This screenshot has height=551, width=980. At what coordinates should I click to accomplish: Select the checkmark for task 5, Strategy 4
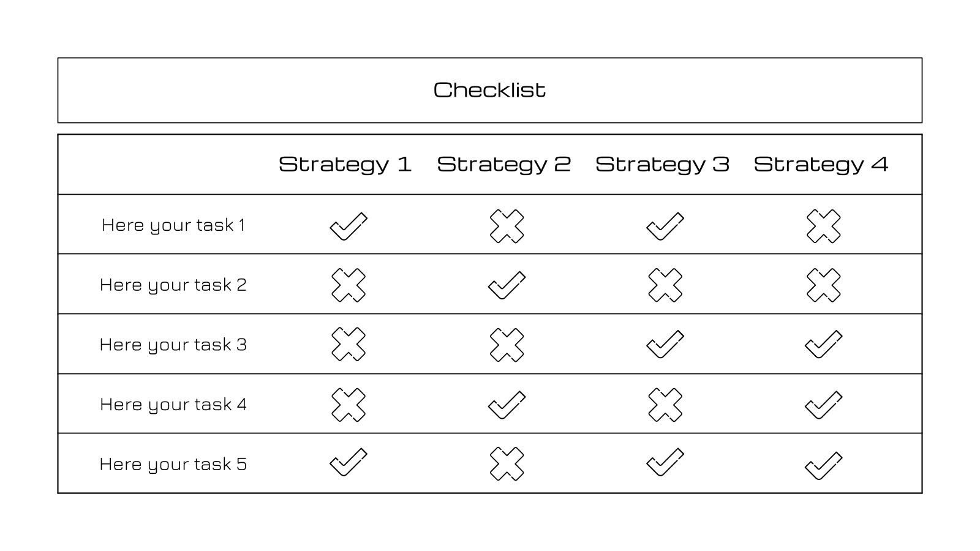(x=823, y=465)
